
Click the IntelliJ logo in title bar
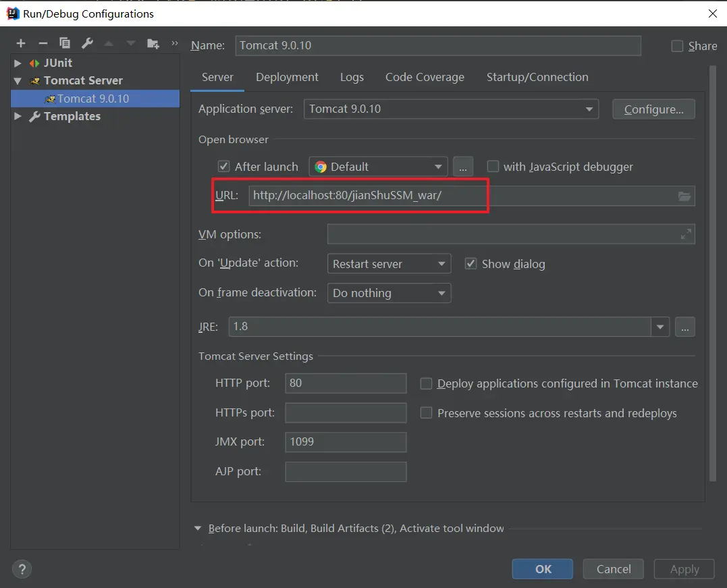pyautogui.click(x=13, y=14)
